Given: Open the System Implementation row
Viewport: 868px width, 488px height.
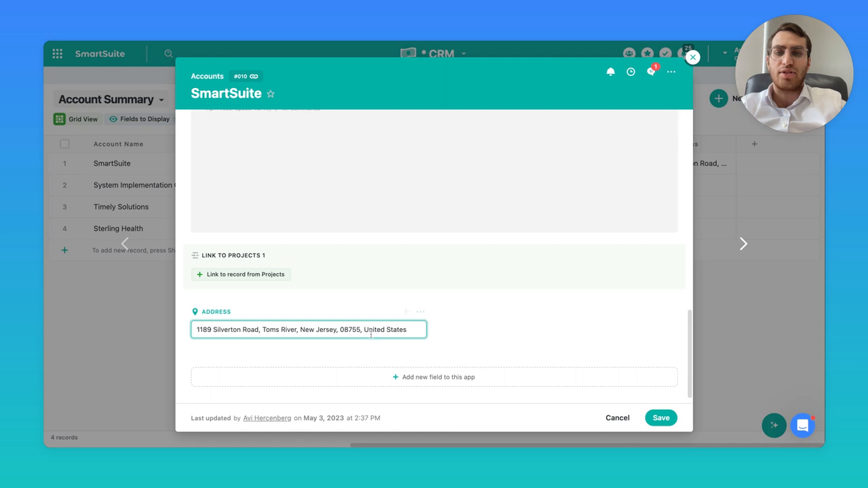Looking at the screenshot, I should [134, 185].
